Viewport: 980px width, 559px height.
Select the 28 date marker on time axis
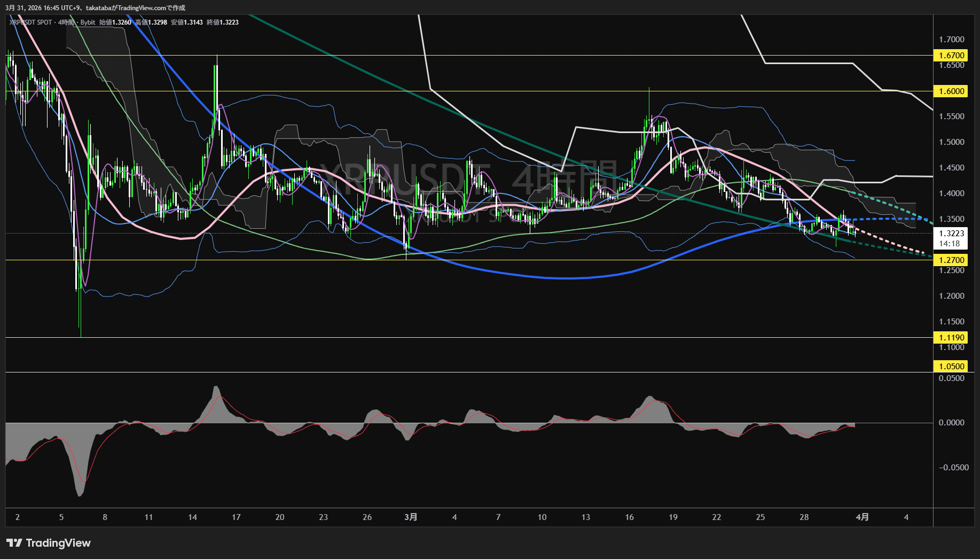coord(804,517)
